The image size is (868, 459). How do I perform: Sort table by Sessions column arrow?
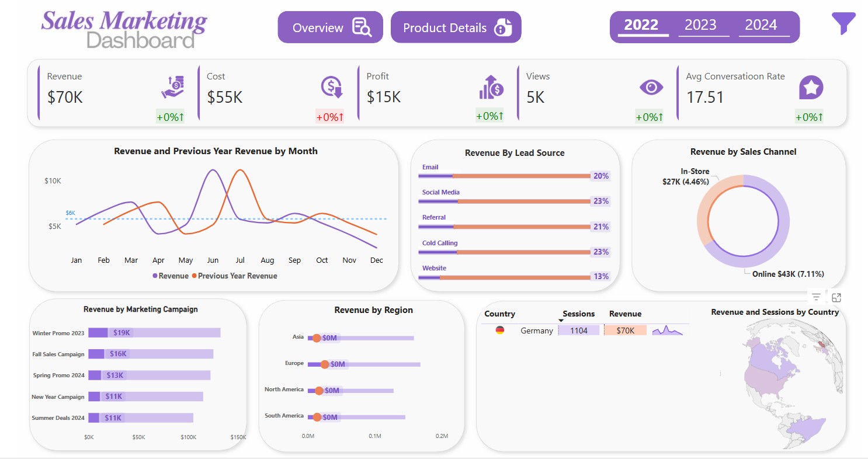tap(561, 321)
